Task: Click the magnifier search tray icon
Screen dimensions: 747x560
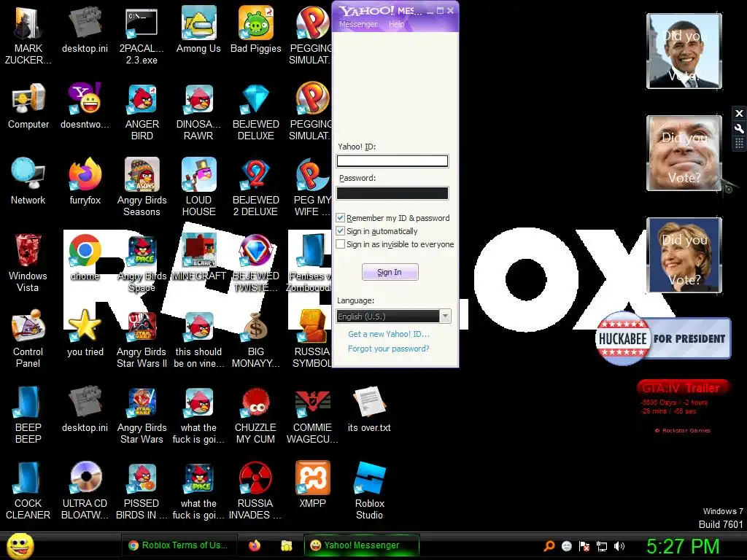Action: 549,546
